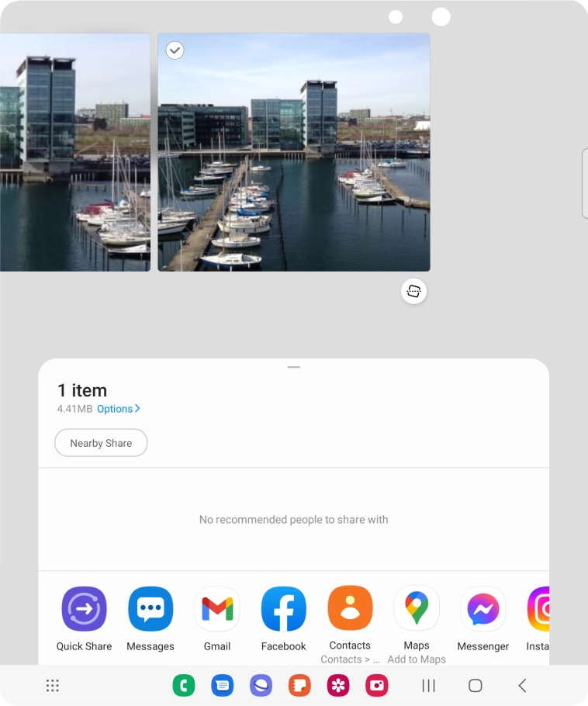Viewport: 588px width, 706px height.
Task: Open Messages in the share sheet
Action: point(150,610)
